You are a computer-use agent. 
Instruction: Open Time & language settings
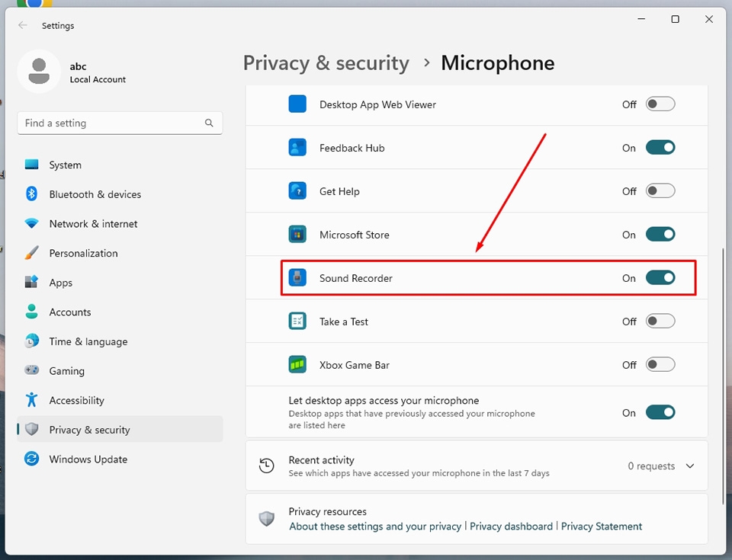(x=120, y=341)
